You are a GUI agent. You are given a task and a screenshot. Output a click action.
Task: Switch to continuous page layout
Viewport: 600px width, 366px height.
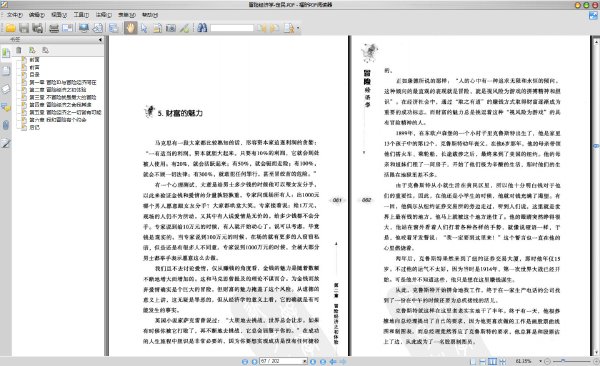[483, 361]
